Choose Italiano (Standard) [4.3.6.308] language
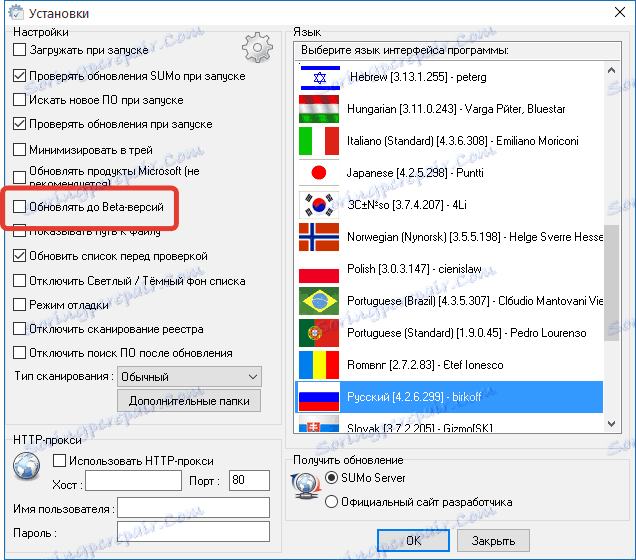The width and height of the screenshot is (636, 560). pos(449,141)
